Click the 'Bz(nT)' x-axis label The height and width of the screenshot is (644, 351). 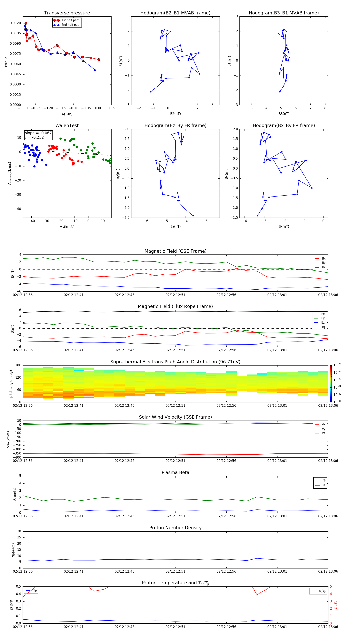175,227
